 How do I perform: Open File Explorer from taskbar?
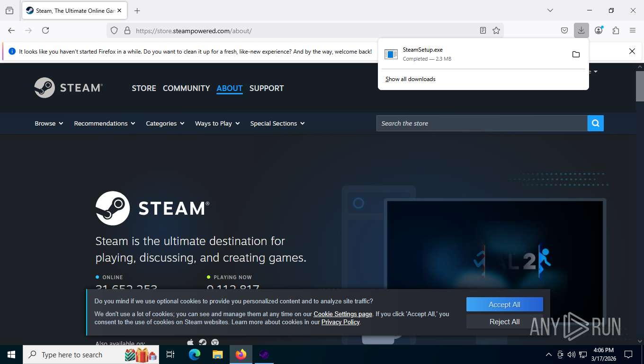pos(217,355)
